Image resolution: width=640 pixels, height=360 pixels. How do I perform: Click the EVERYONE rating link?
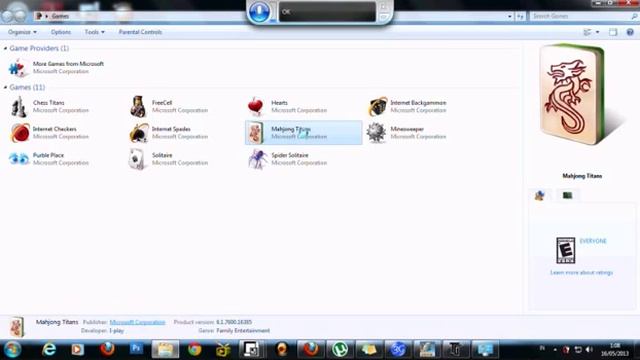[x=593, y=241]
